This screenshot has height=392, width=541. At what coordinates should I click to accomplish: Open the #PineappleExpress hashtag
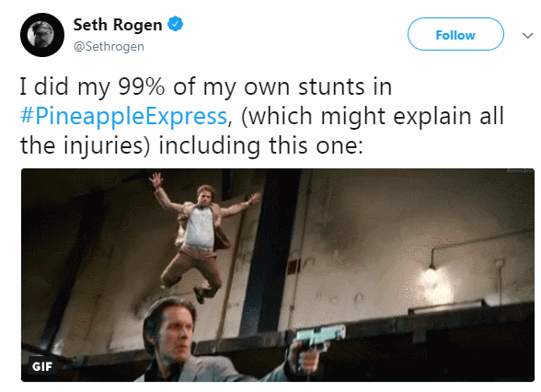(123, 116)
